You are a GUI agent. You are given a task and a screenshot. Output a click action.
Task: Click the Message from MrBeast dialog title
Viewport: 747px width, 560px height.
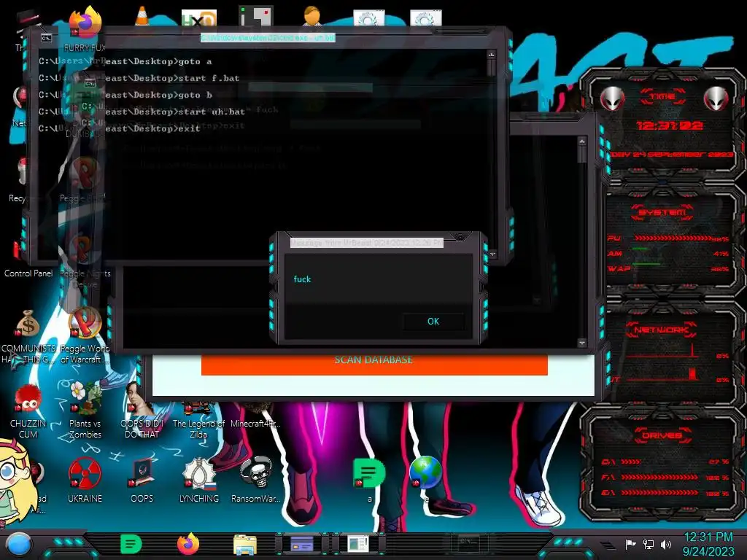coord(367,243)
